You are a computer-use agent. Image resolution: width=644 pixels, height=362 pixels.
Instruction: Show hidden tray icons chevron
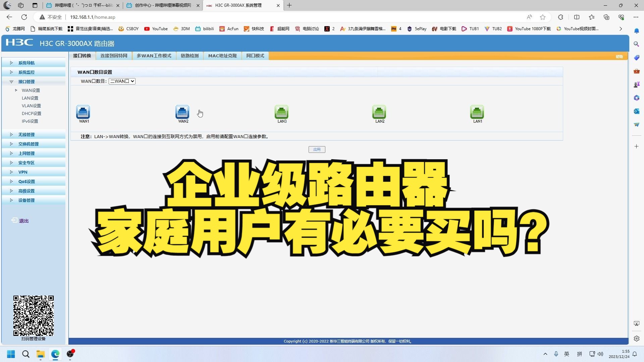[545, 354]
